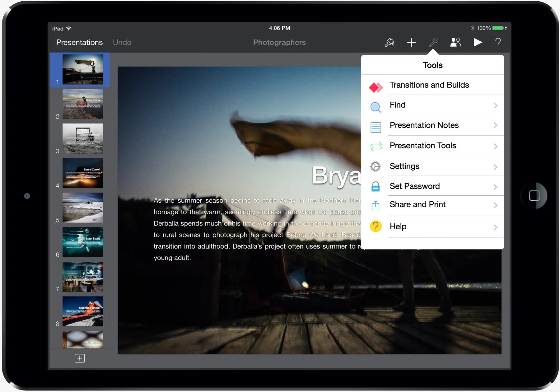Viewport: 560px width, 392px height.
Task: Tap the Format paintbrush icon
Action: (390, 42)
